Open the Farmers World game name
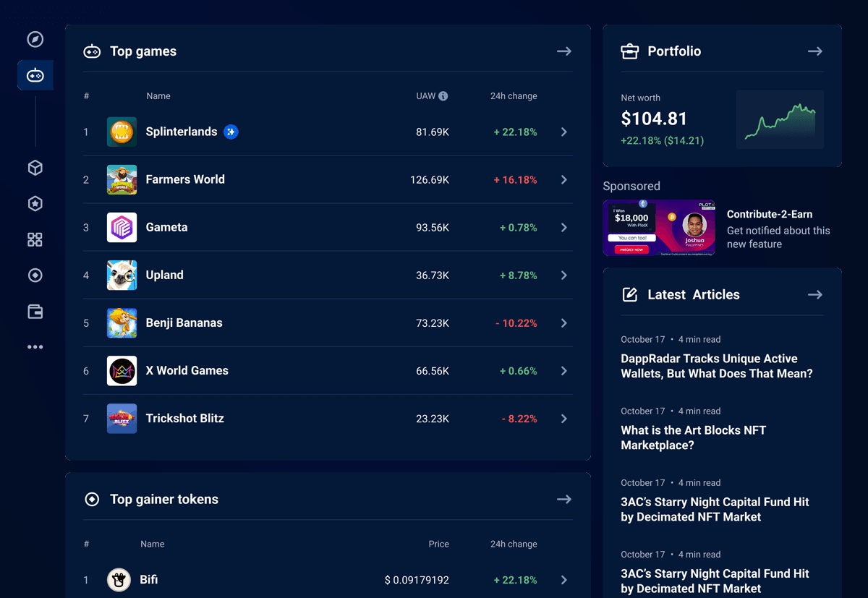Screen dimensions: 868x598 [185, 179]
